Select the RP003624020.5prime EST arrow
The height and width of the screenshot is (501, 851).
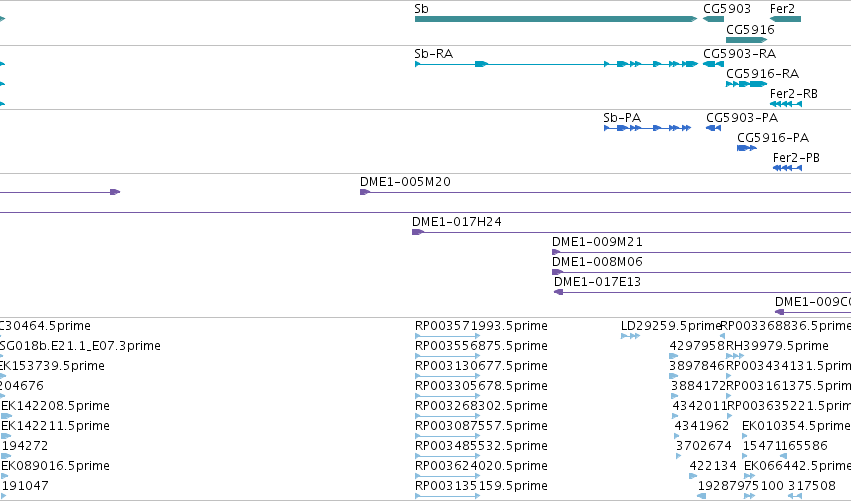pos(447,476)
